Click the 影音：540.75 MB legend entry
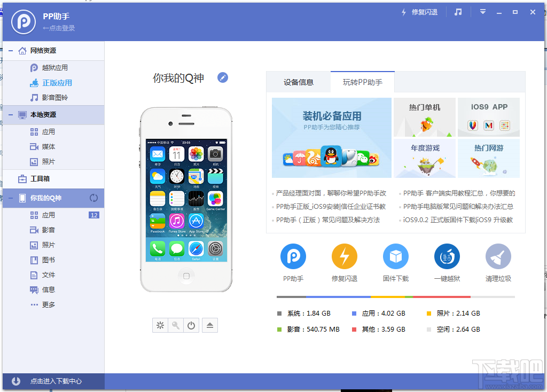Viewport: 547px width, 392px height. (308, 329)
